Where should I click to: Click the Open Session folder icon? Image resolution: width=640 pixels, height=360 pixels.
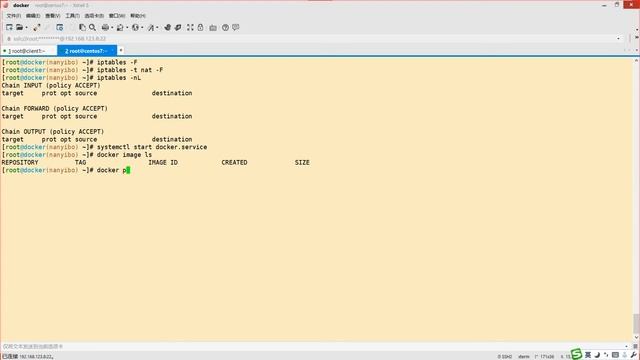[x=19, y=27]
